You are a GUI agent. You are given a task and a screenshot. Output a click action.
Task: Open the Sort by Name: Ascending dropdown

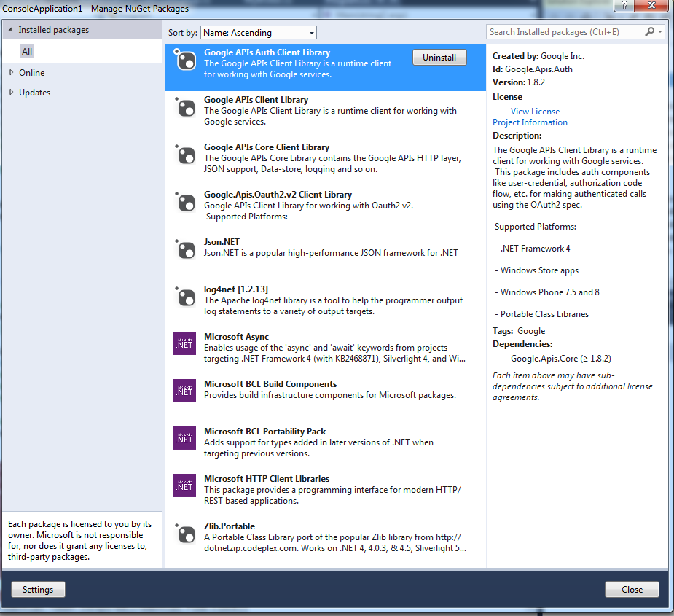tap(259, 33)
